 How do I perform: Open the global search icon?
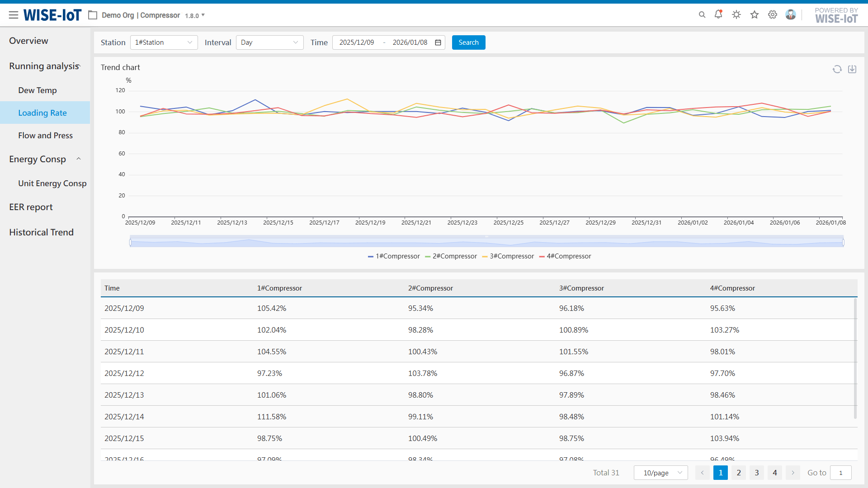tap(702, 14)
